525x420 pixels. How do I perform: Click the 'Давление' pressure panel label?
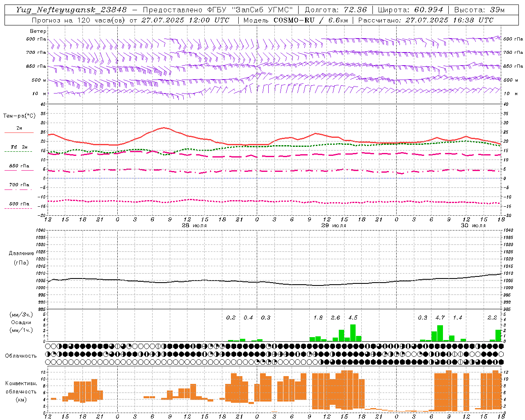click(21, 253)
